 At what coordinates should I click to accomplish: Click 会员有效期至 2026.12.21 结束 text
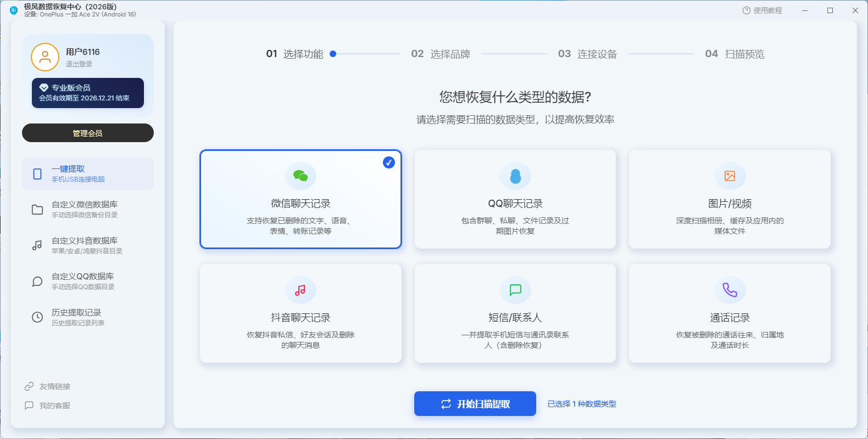pos(84,98)
